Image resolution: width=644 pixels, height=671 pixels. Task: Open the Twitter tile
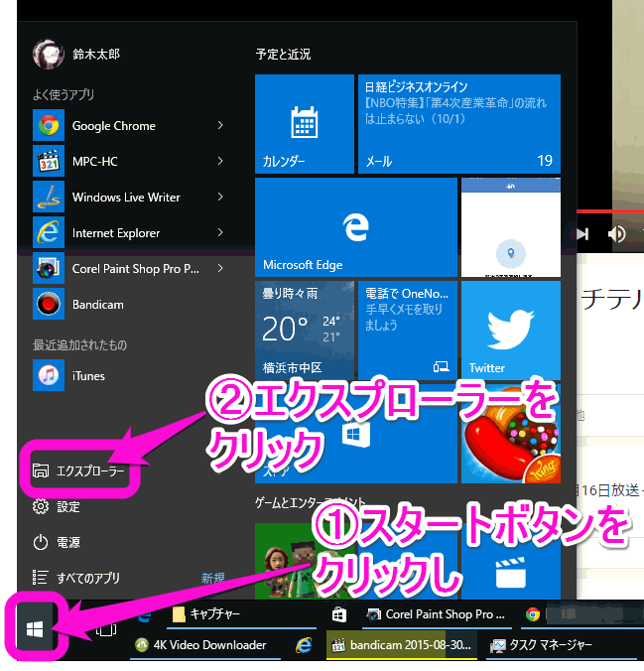510,330
